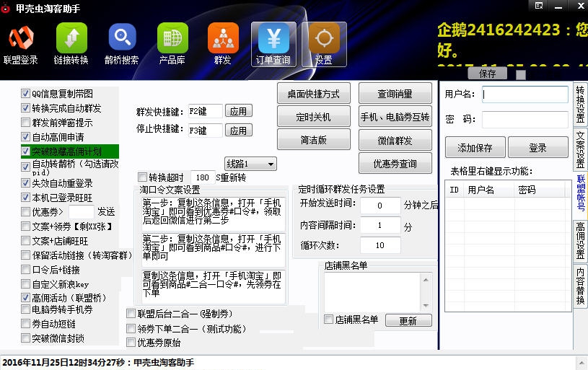Click the 二合一口令 文案 text box

[213, 286]
